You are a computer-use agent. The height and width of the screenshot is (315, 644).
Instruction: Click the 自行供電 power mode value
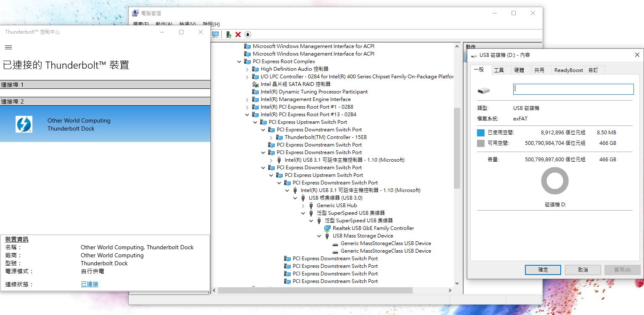click(x=93, y=272)
